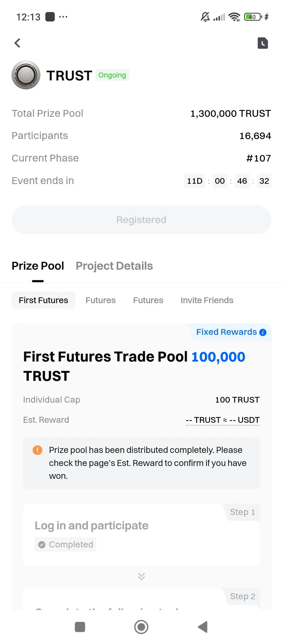Select the First Futures pool tab
This screenshot has width=283, height=644.
(43, 300)
